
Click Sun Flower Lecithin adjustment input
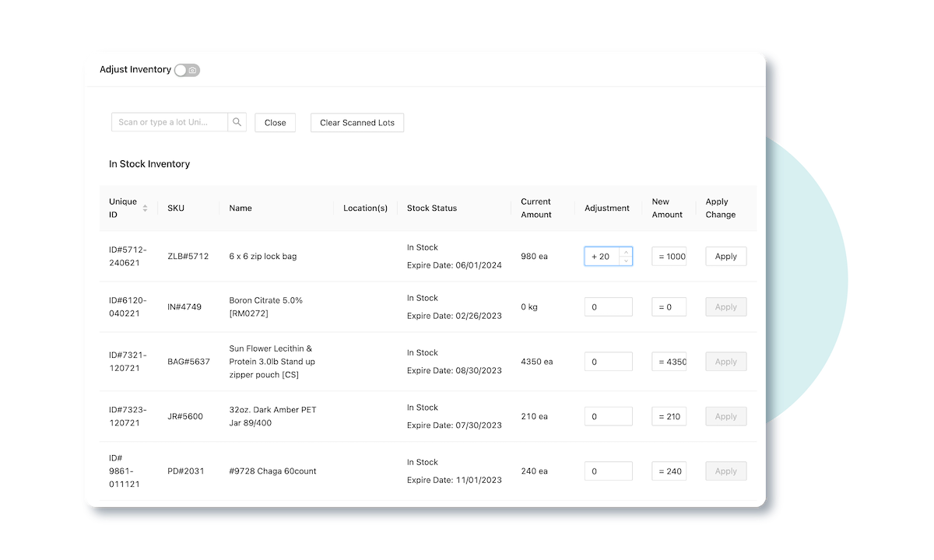coord(609,362)
